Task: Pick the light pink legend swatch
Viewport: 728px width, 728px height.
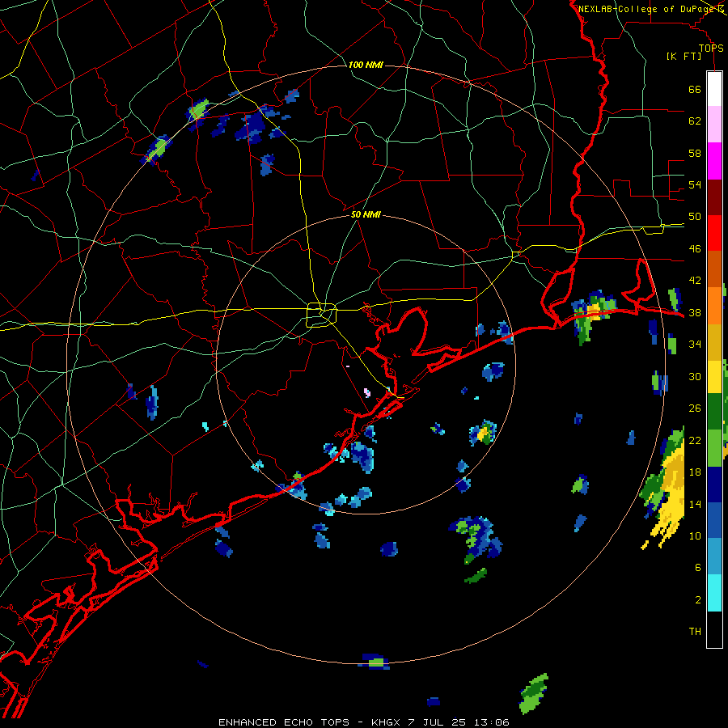Action: click(714, 124)
